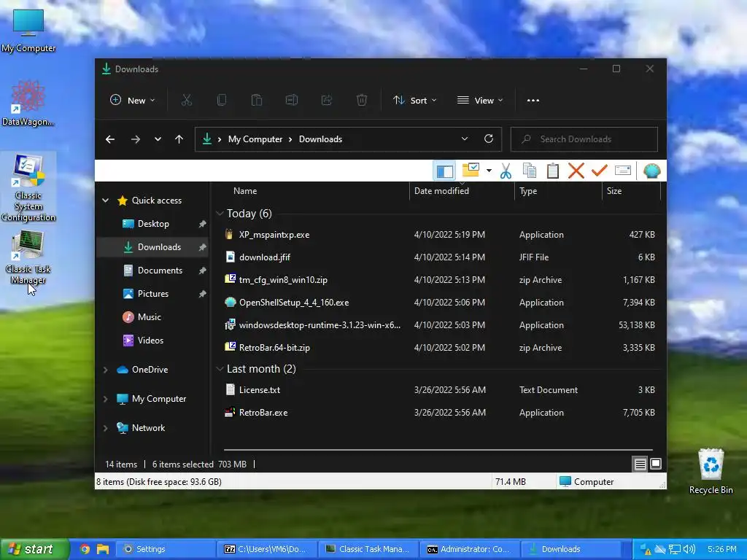Screen dimensions: 747x560
Task: Collapse the Today (6) group
Action: click(x=220, y=214)
